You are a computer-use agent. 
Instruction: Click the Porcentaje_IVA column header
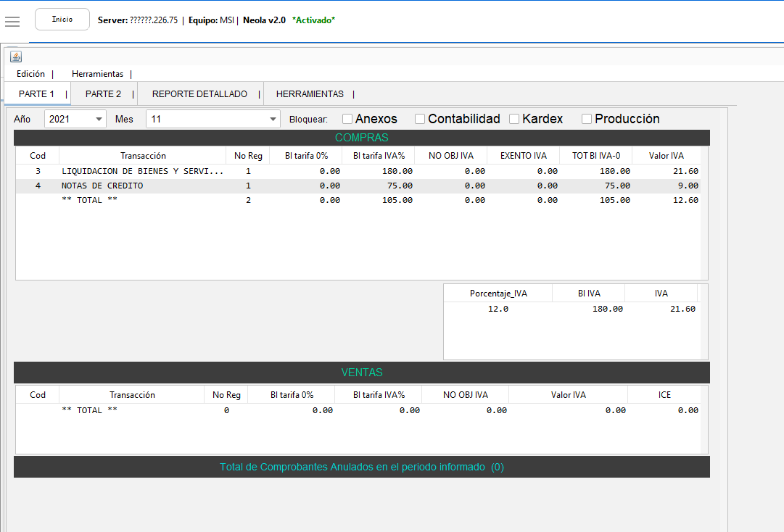point(498,294)
